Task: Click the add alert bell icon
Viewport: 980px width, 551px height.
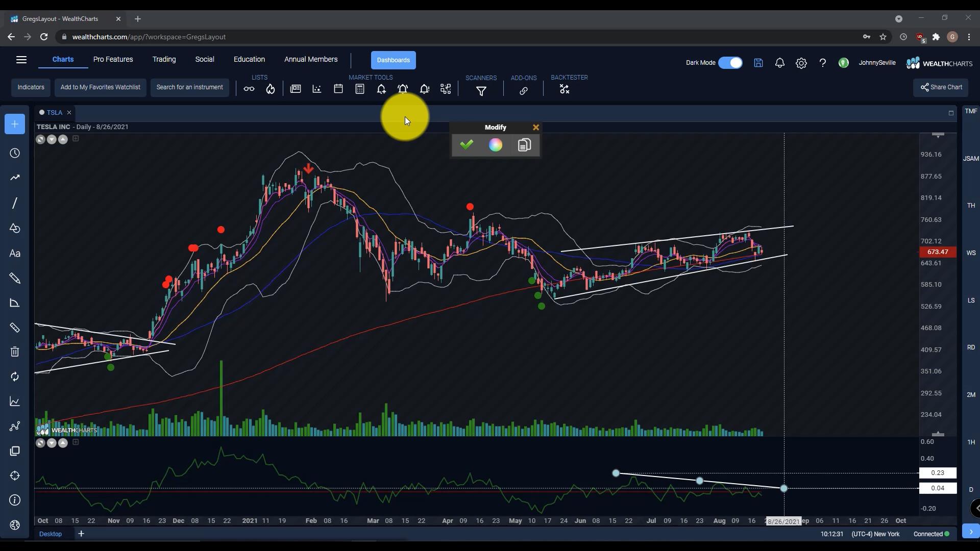Action: click(x=381, y=89)
